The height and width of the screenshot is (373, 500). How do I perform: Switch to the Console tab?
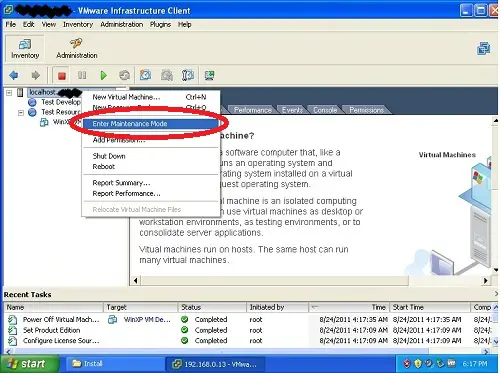click(x=325, y=110)
